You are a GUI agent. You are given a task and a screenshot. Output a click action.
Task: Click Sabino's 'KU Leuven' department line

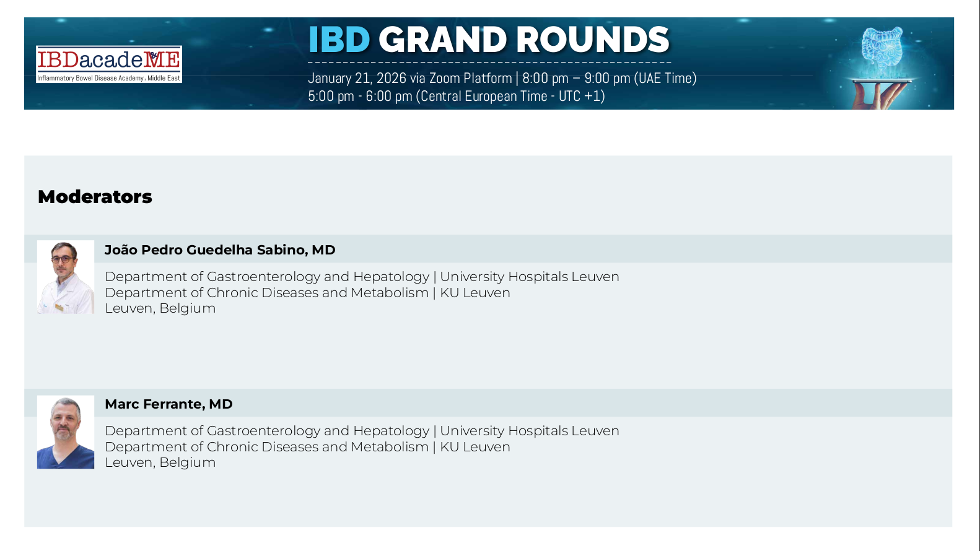pyautogui.click(x=307, y=293)
